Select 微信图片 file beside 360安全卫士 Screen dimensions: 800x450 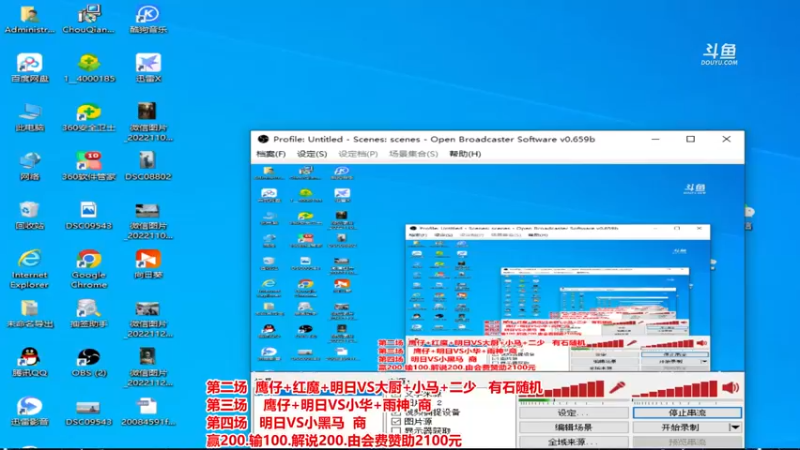148,122
